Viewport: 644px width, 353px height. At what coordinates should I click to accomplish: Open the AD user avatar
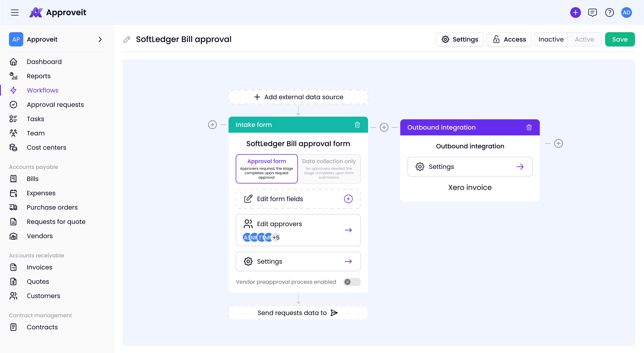coord(626,13)
